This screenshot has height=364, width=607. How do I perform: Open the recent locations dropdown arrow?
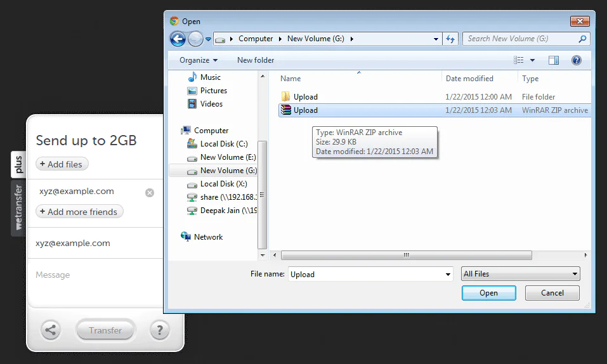(208, 39)
